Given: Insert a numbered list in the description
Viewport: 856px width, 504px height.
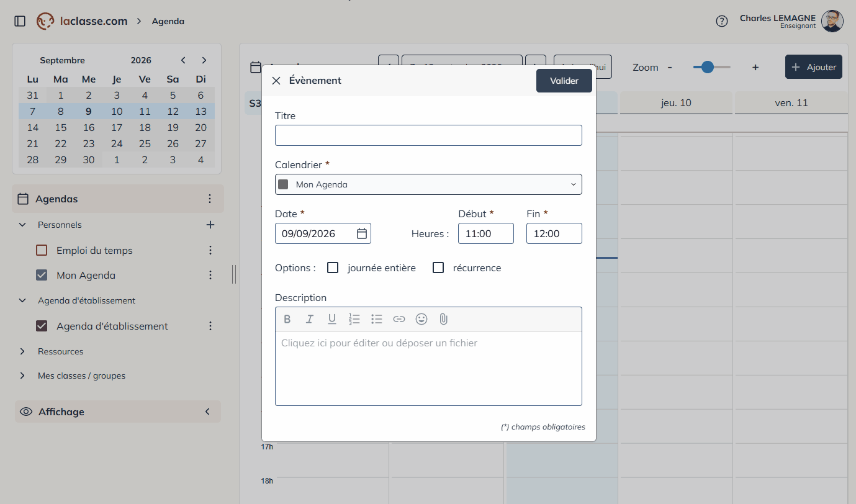Looking at the screenshot, I should pyautogui.click(x=354, y=319).
